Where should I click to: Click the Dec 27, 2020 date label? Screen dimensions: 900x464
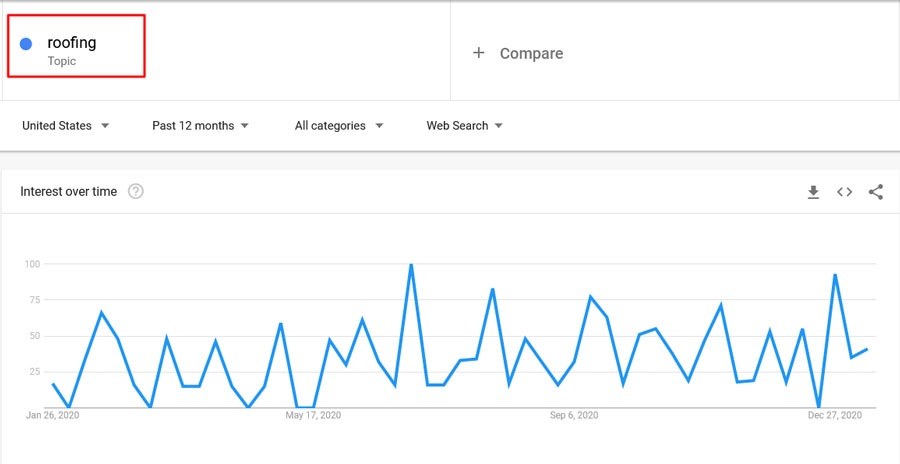pyautogui.click(x=836, y=416)
